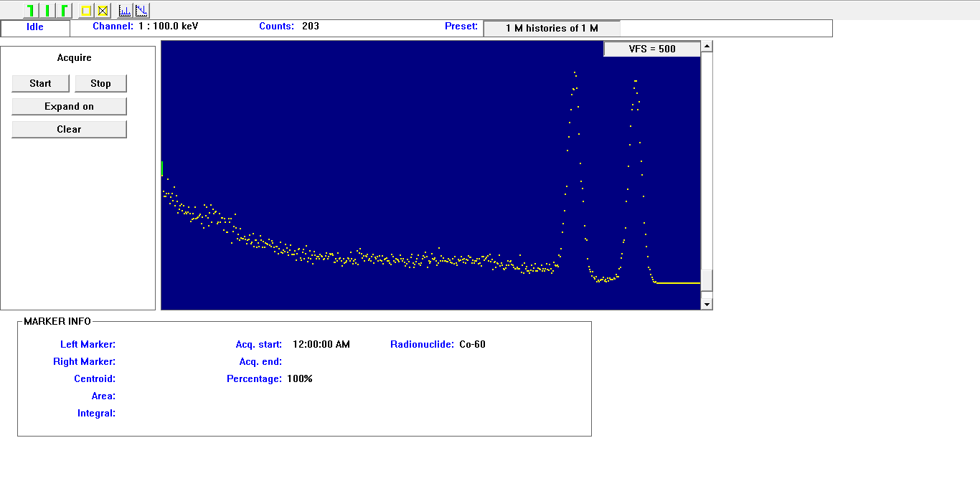Click the Idle status box
This screenshot has height=491, width=980.
35,27
